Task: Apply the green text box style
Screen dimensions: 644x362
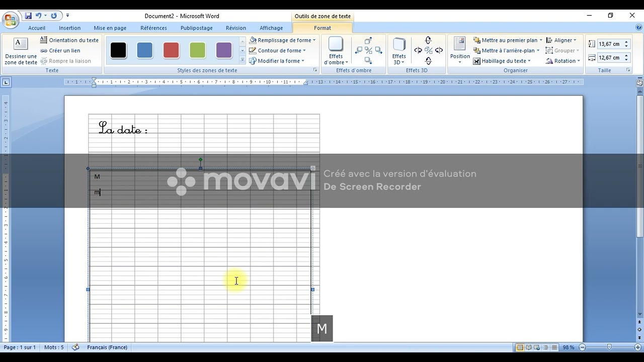Action: point(197,50)
